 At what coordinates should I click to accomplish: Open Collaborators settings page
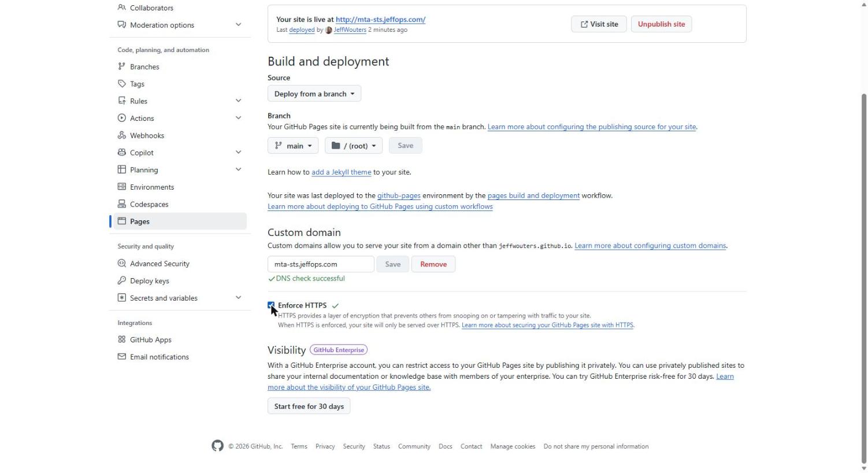[x=151, y=8]
